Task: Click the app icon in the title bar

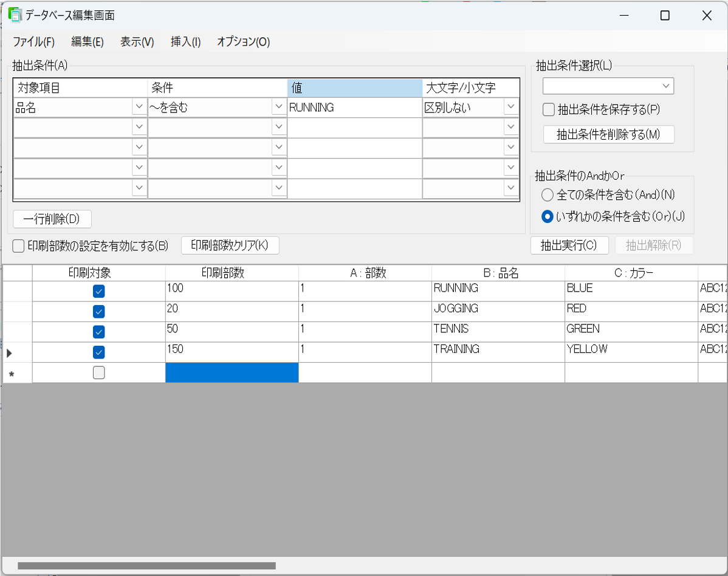Action: 15,15
